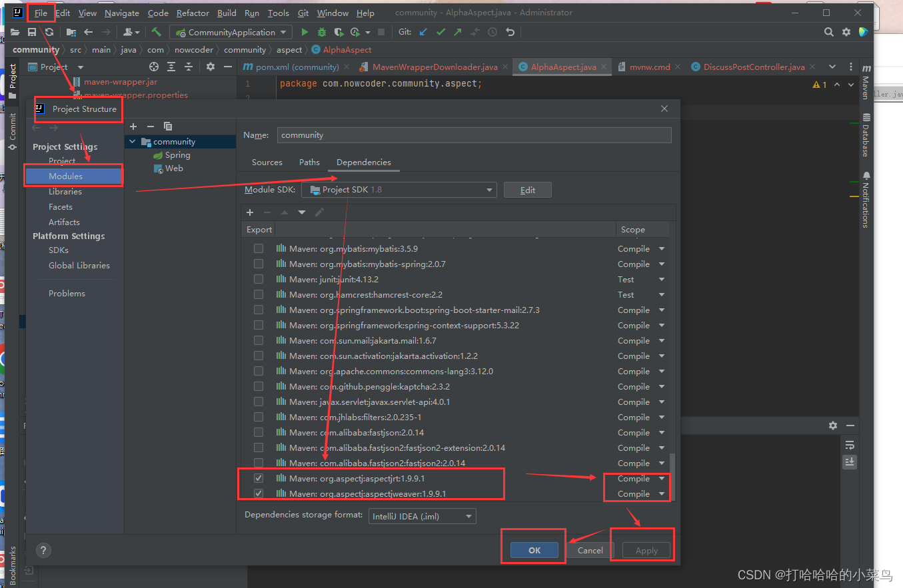Click the locate/select opened file icon in Project panel

click(x=154, y=67)
